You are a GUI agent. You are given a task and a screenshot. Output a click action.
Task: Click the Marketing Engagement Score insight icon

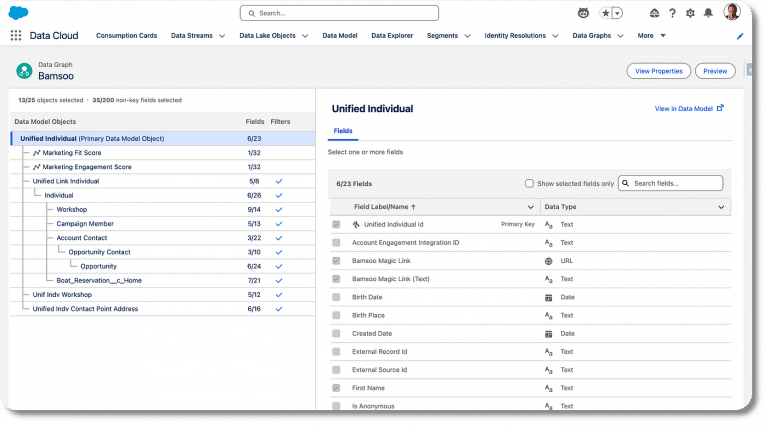click(x=37, y=167)
